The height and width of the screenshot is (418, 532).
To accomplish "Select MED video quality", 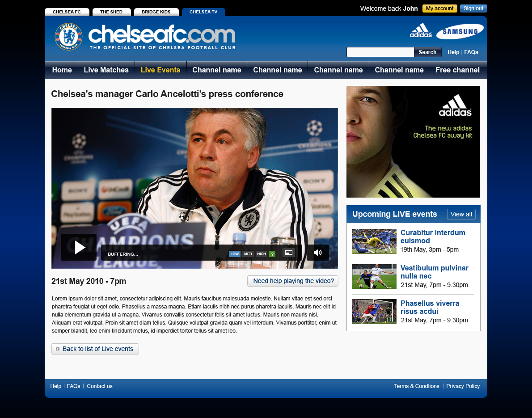I will 248,254.
